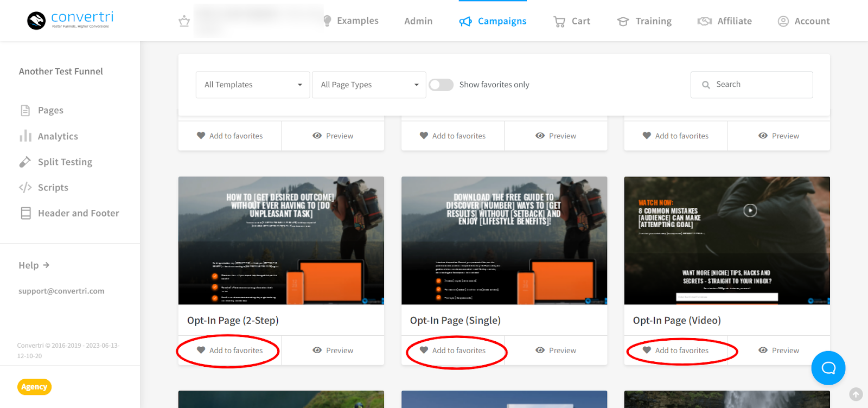The height and width of the screenshot is (408, 868).
Task: Open the All Templates dropdown
Action: [253, 85]
